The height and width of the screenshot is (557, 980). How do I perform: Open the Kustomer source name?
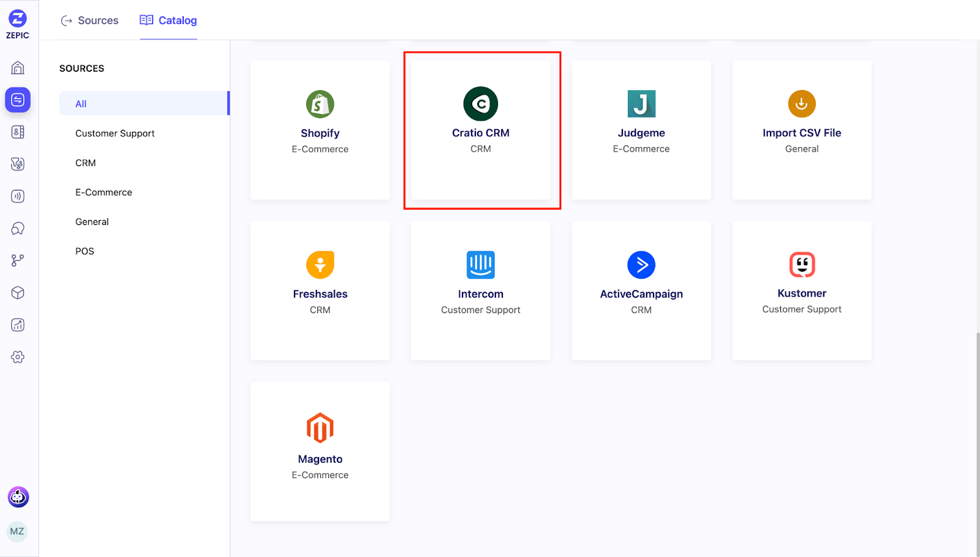point(802,293)
